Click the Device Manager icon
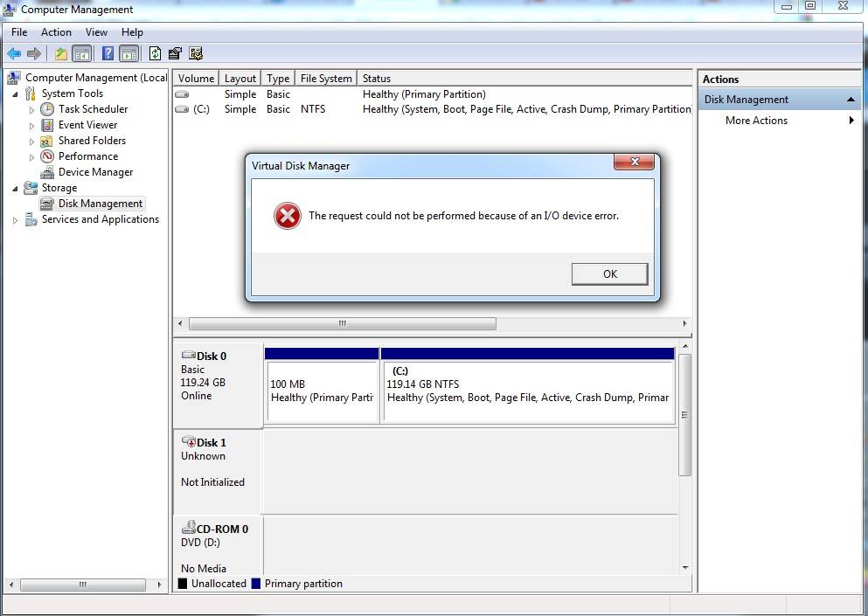This screenshot has height=616, width=868. coord(47,172)
